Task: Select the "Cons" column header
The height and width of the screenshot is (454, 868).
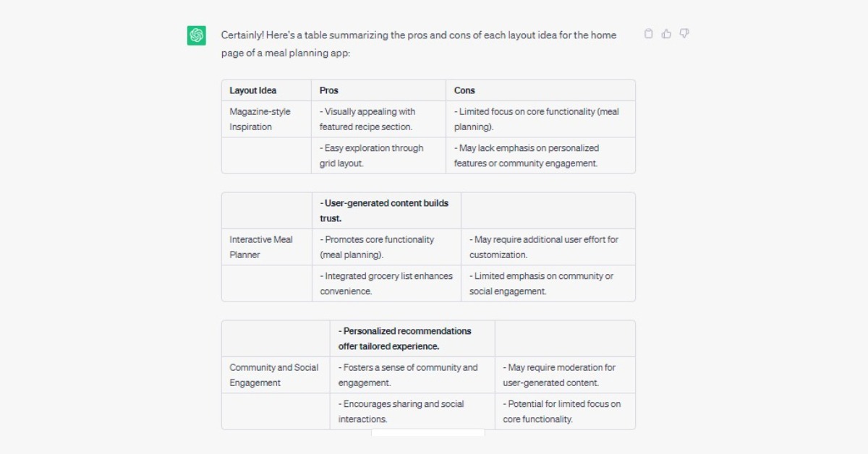Action: point(464,90)
